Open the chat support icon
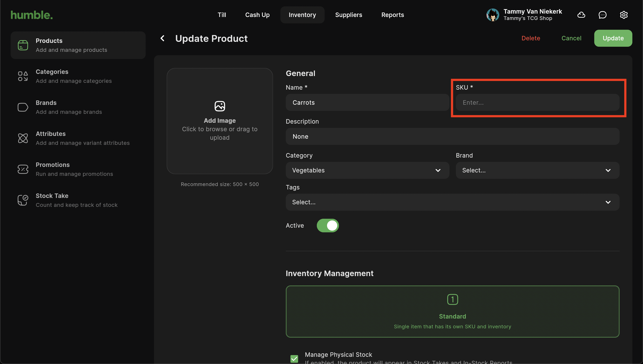Image resolution: width=643 pixels, height=364 pixels. [x=602, y=15]
